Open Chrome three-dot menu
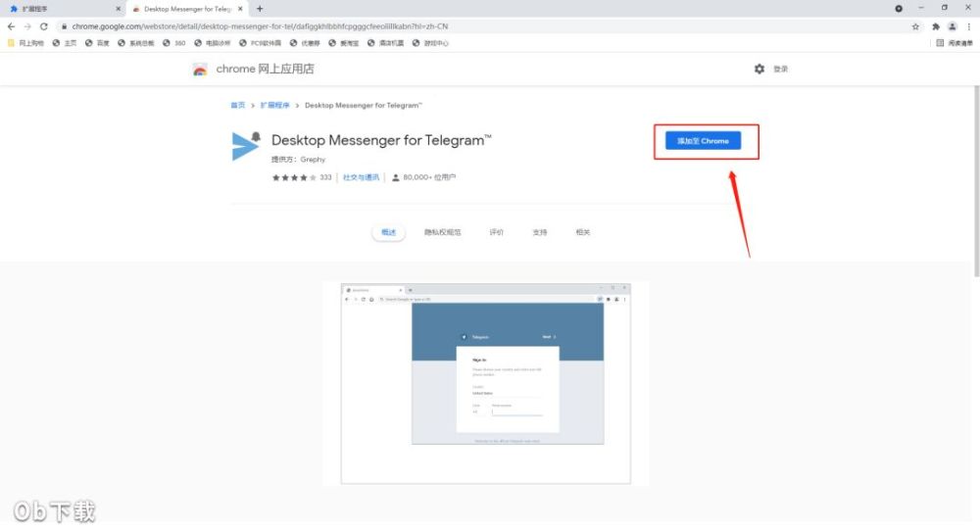 pos(969,26)
